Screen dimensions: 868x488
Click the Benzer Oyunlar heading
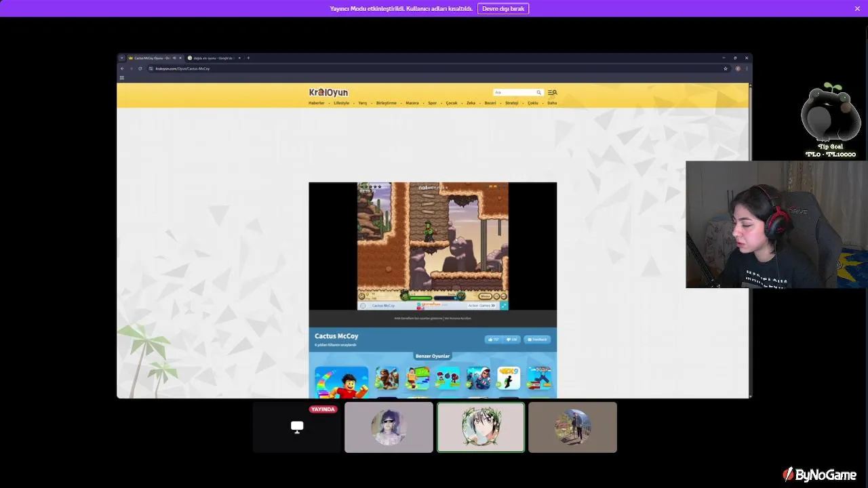coord(433,356)
